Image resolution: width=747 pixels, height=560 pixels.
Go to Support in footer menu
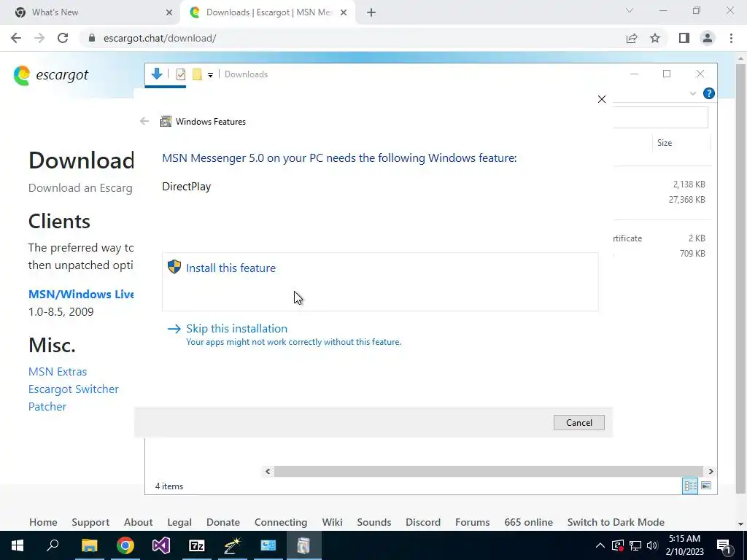[90, 522]
